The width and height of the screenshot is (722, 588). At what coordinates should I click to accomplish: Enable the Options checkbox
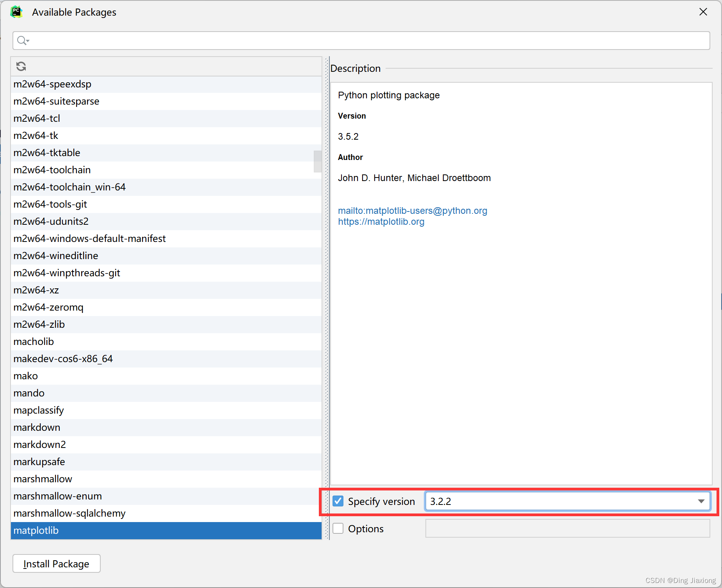tap(338, 528)
